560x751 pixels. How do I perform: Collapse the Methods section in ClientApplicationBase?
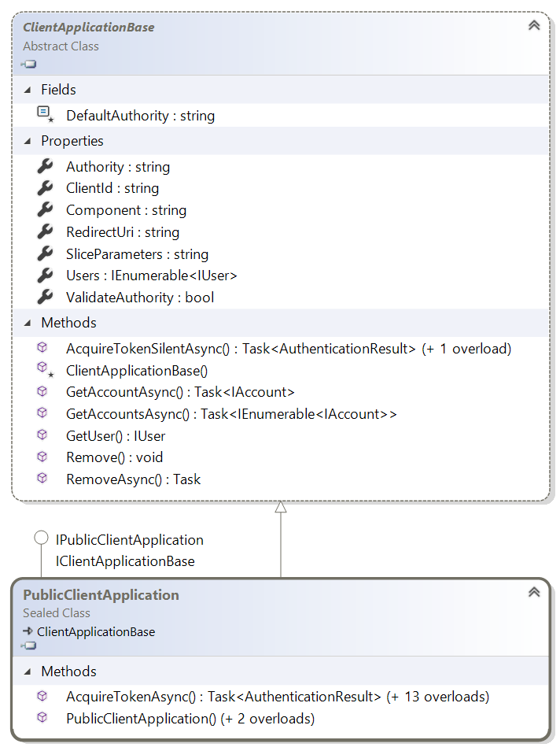28,324
